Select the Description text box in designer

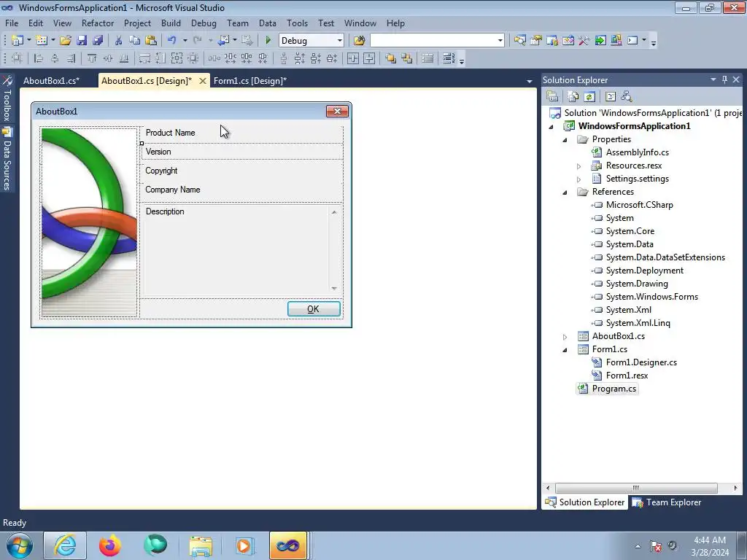[x=241, y=250]
